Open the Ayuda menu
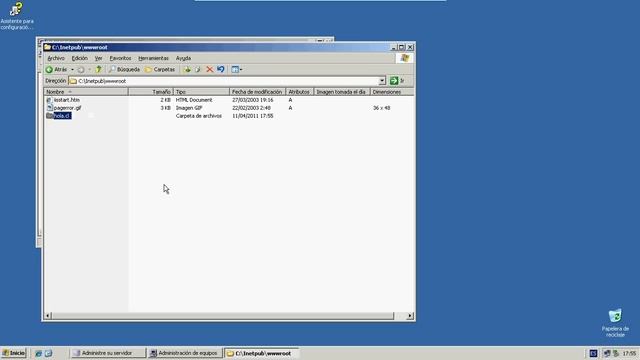 [x=183, y=58]
